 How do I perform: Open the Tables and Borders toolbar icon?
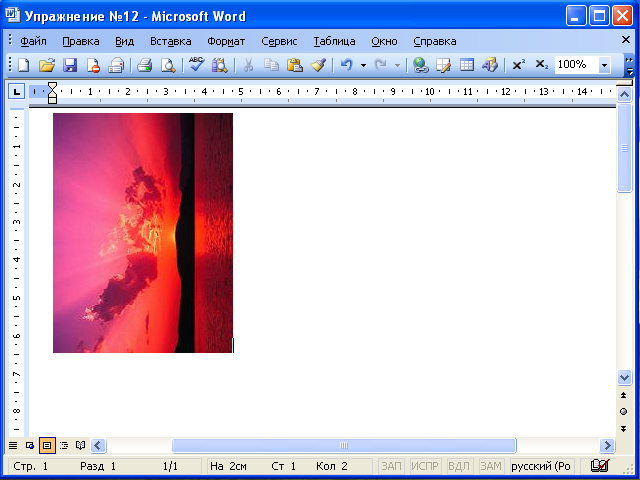coord(443,64)
